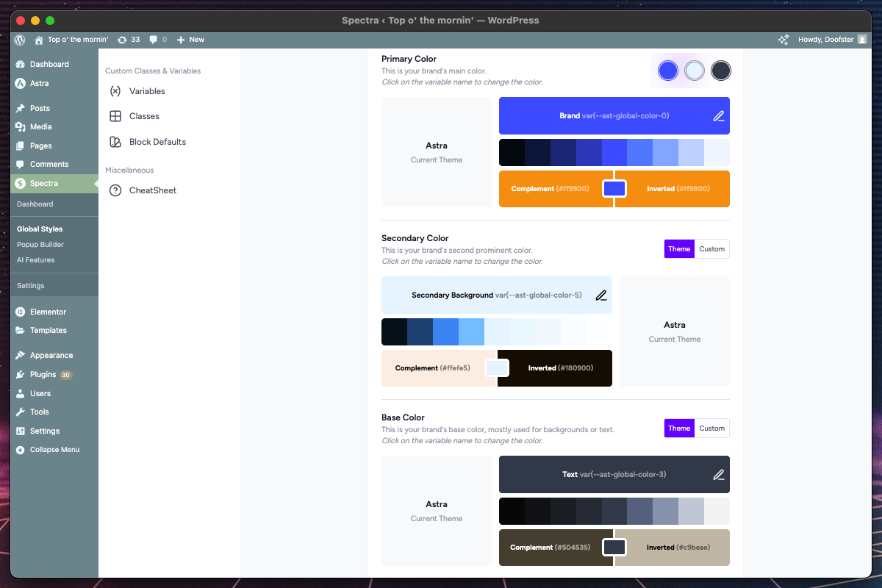The image size is (882, 588).
Task: Click the edit pencil for Secondary Background
Action: [600, 295]
